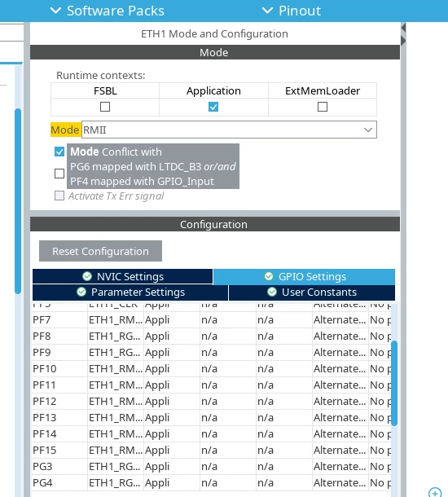The height and width of the screenshot is (497, 448).
Task: Tick the unchecked box beside the conflict tooltip
Action: (59, 174)
